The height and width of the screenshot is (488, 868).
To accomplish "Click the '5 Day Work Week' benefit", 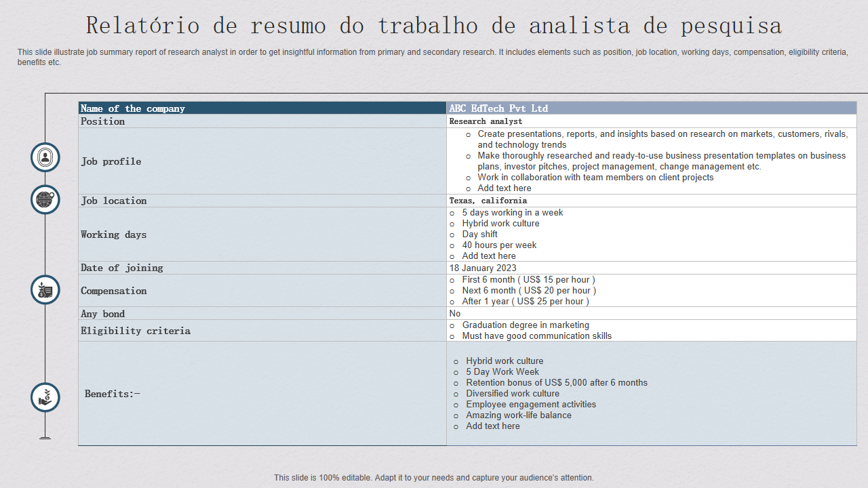I will point(502,372).
